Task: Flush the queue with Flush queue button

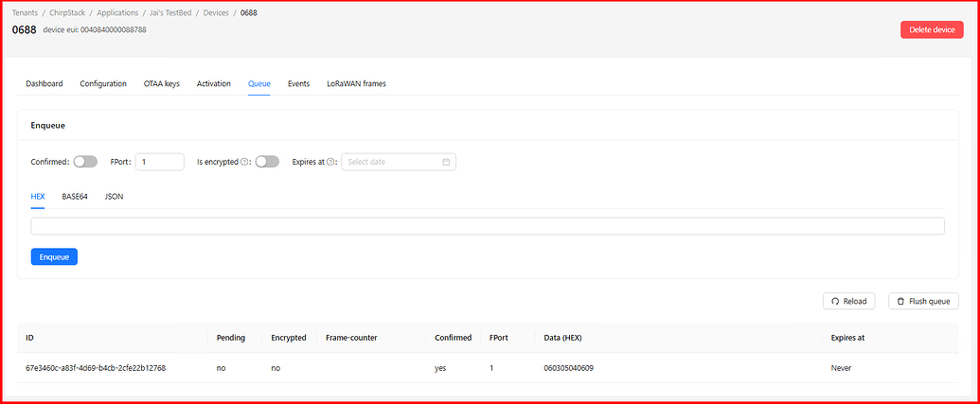Action: (923, 301)
